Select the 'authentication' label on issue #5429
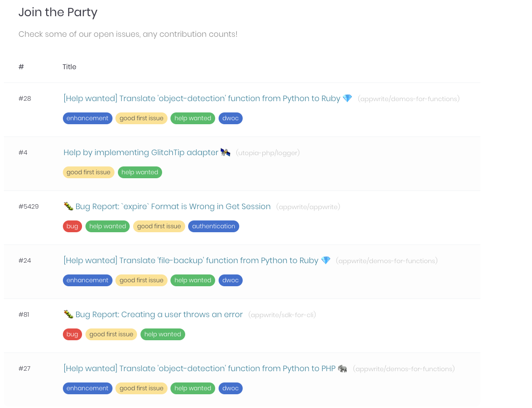The image size is (532, 408). pyautogui.click(x=214, y=226)
